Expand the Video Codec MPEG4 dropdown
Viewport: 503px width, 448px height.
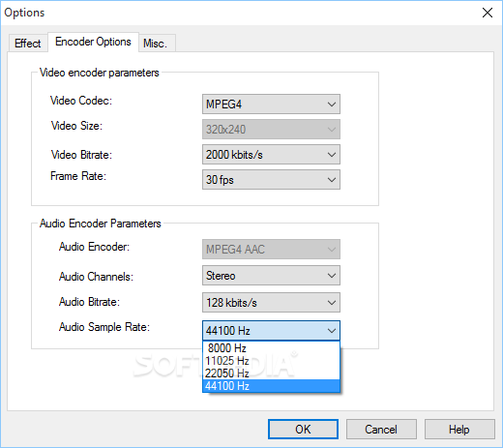pyautogui.click(x=271, y=104)
